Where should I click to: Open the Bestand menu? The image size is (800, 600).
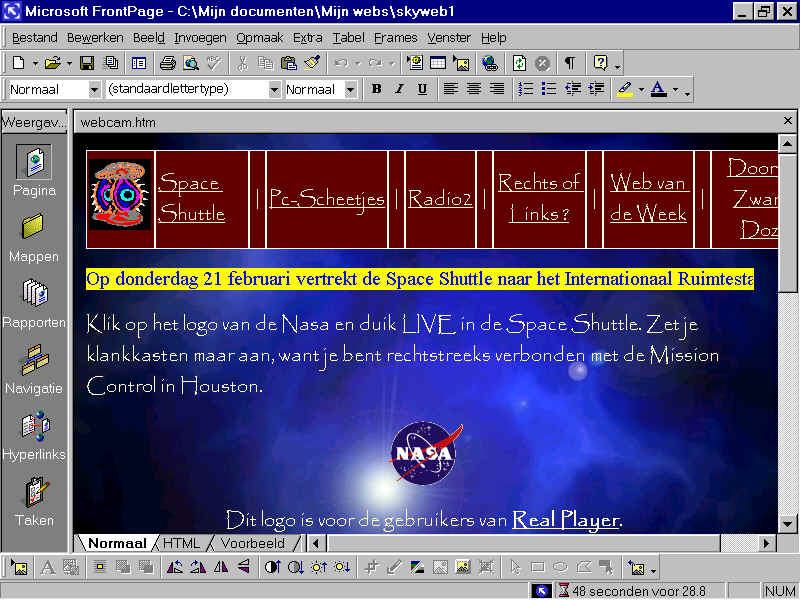point(34,38)
